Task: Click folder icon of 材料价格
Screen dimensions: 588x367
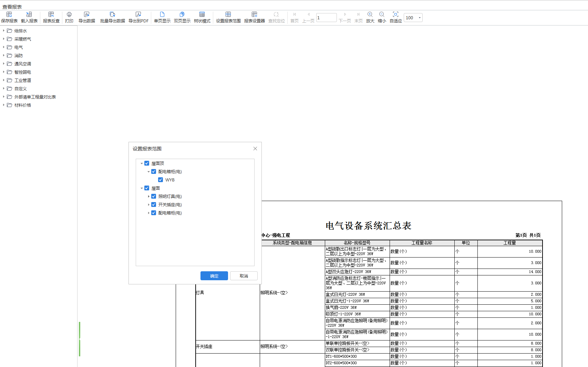Action: click(x=10, y=105)
